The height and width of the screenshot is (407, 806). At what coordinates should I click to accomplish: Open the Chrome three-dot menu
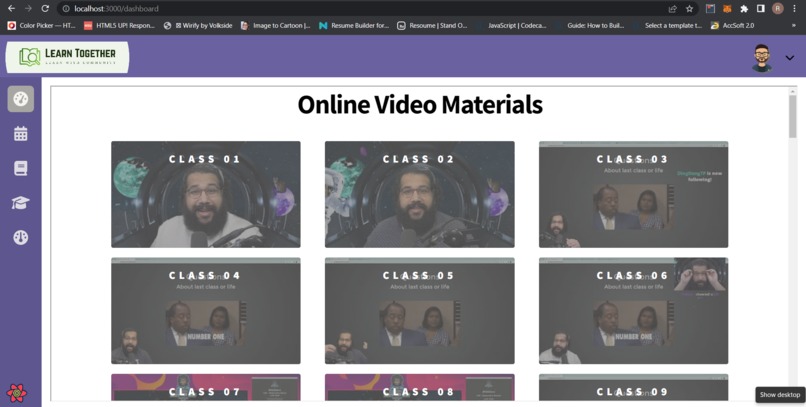tap(795, 9)
